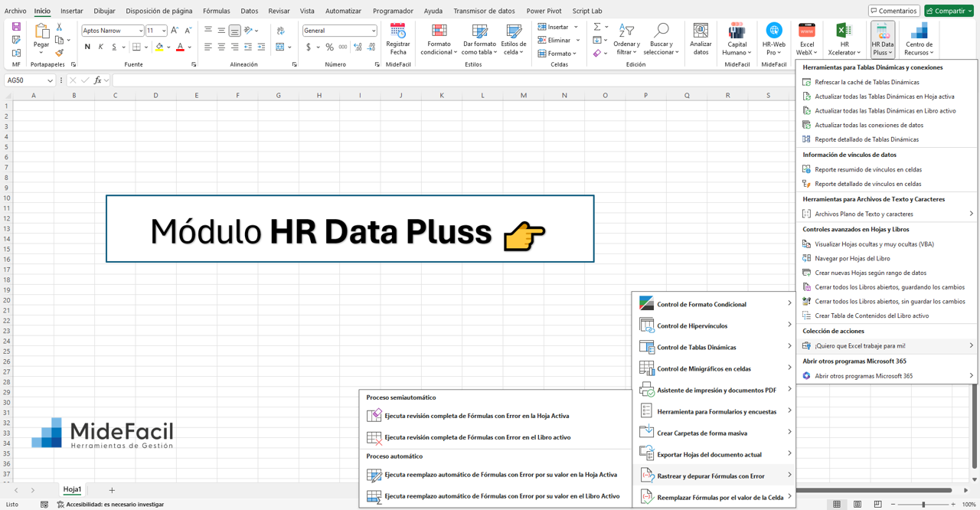Click the Registrar Fecha calendar icon

click(x=398, y=31)
